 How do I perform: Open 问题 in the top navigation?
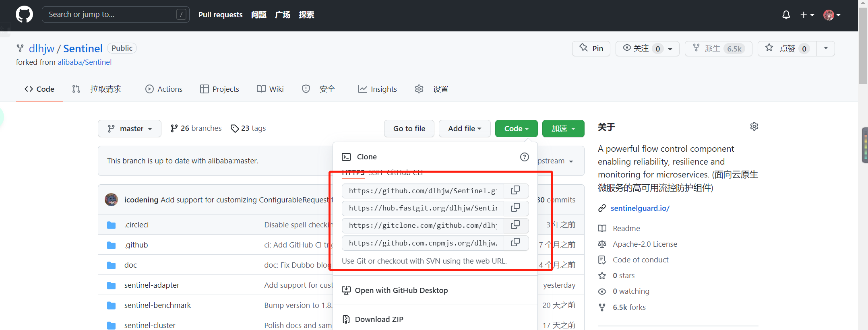(259, 15)
